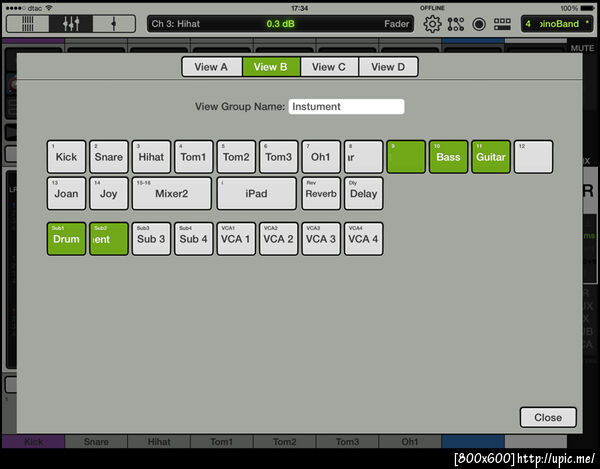Select the View B tab

[271, 67]
